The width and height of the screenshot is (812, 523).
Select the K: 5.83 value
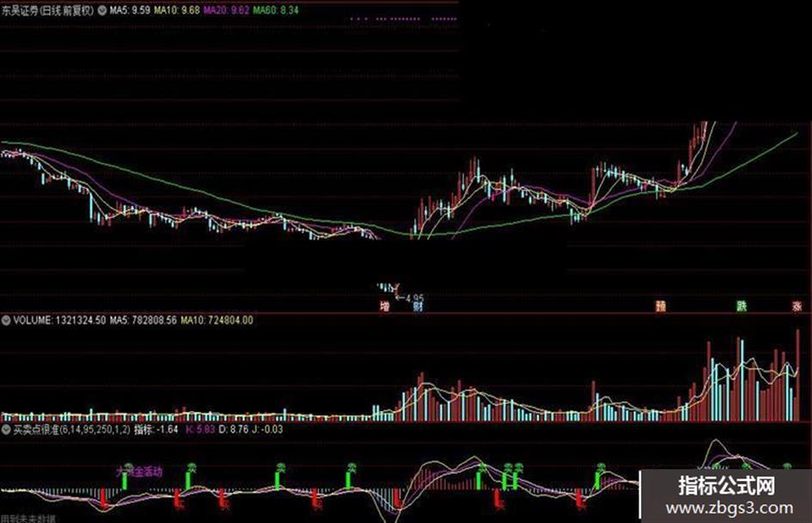[x=200, y=429]
